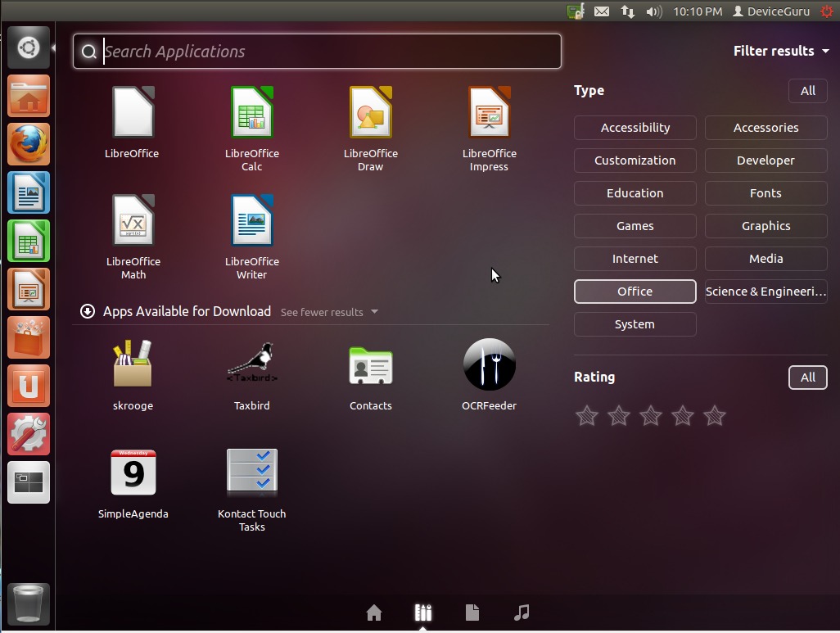Switch to the Applications lens tab

tap(423, 612)
